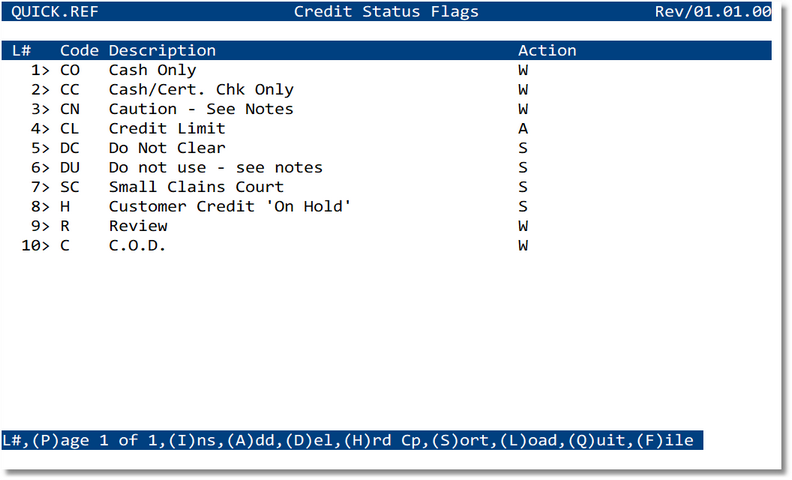
Task: Click the Action column header
Action: 547,50
